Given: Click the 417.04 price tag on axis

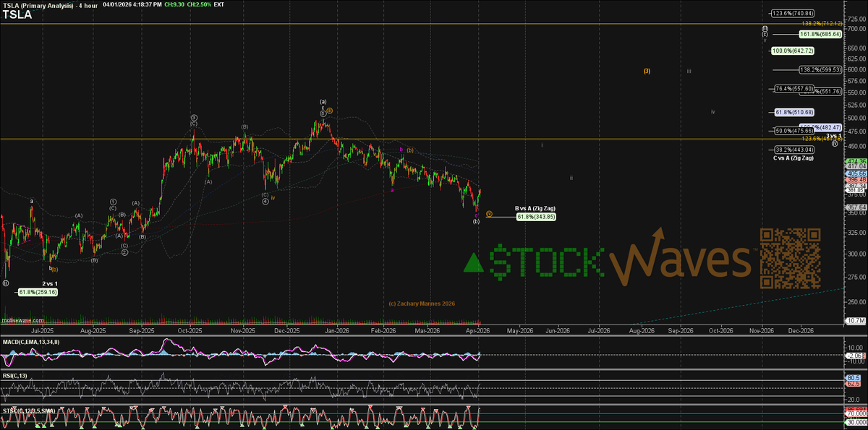Looking at the screenshot, I should [x=856, y=166].
